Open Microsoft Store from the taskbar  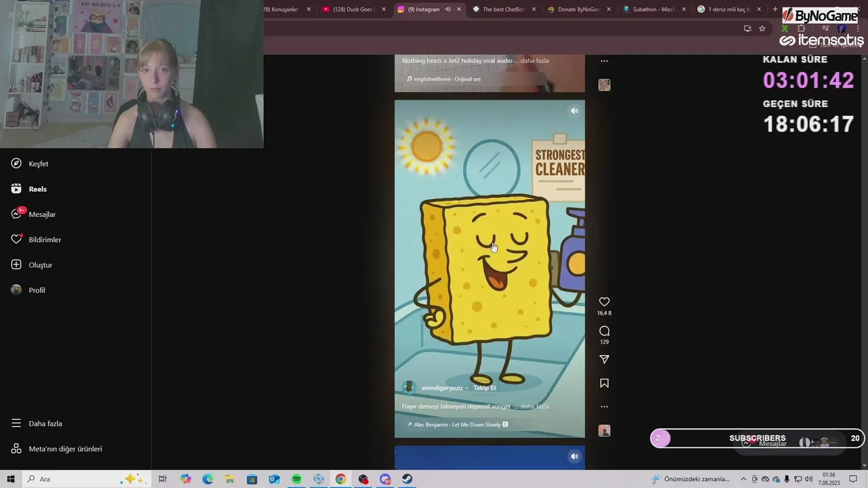pos(252,479)
